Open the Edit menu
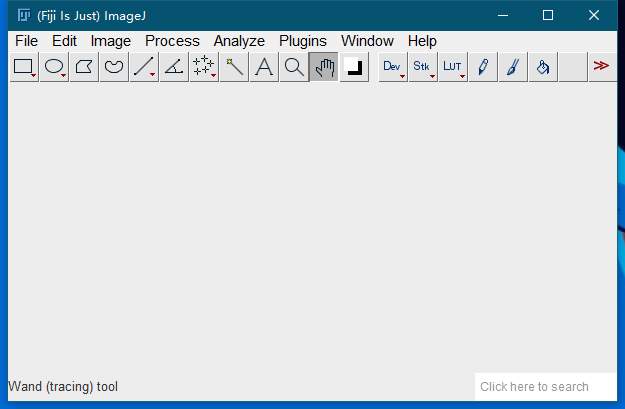Viewport: 625px width, 409px height. (x=64, y=41)
